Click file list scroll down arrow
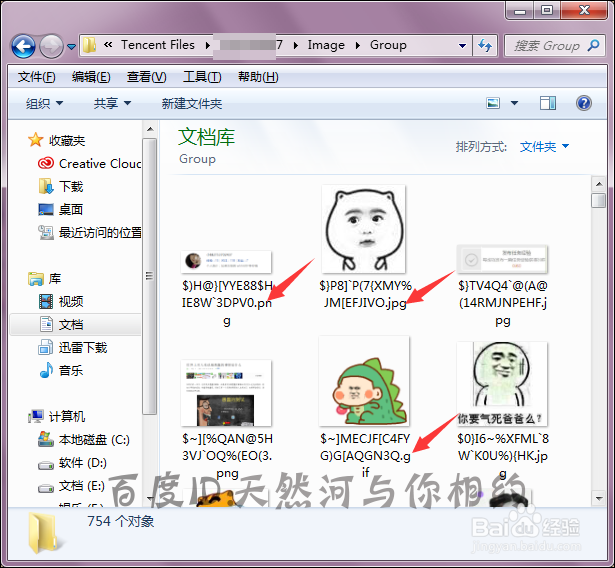Viewport: 615px width, 568px height. 599,498
